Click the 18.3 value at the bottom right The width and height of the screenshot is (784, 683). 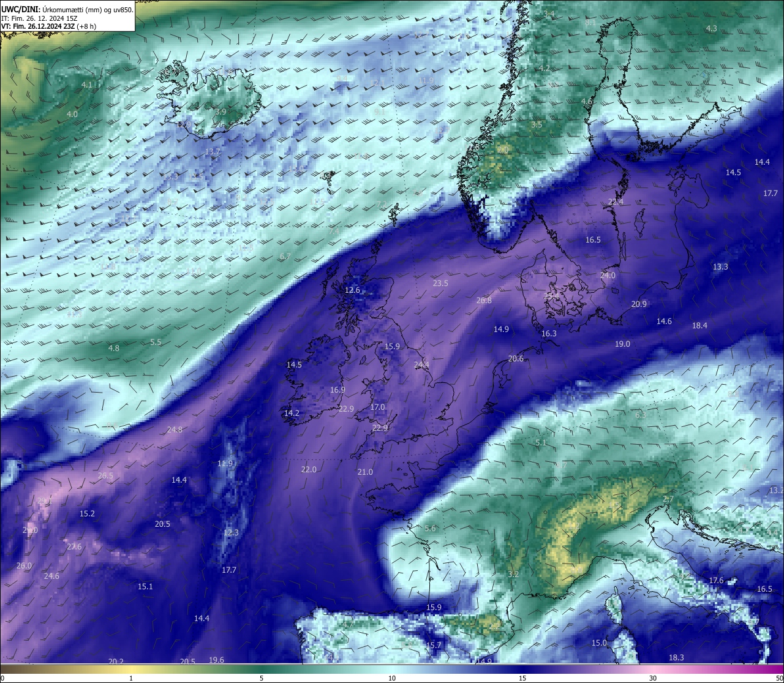[676, 657]
